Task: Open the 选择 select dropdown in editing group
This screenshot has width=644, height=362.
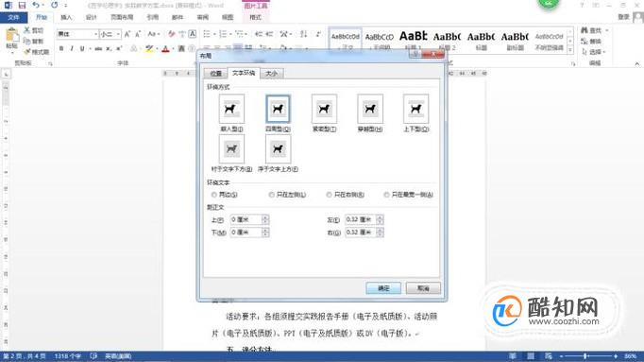Action: click(x=594, y=52)
